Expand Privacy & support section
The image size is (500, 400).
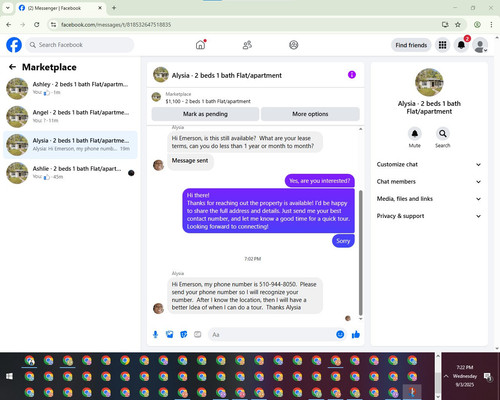click(429, 216)
